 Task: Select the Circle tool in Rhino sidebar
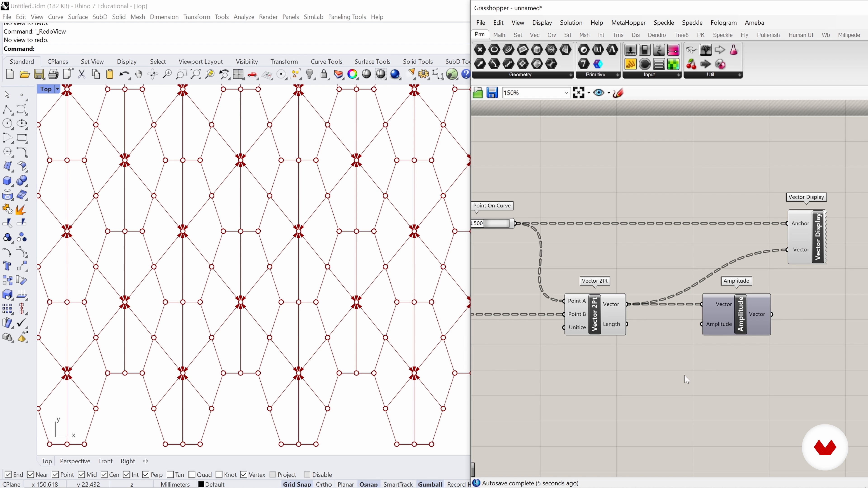click(7, 124)
